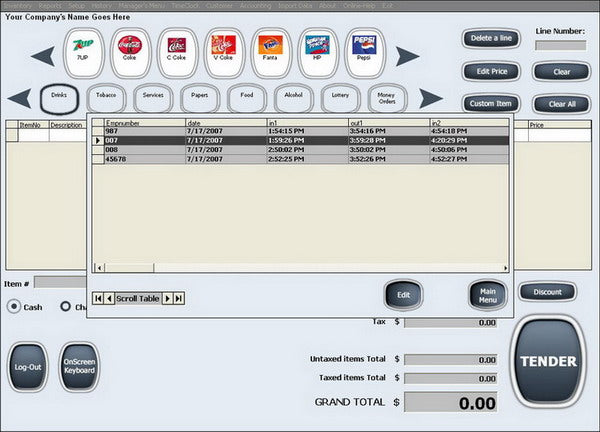Click the cell showing 1:59:26 PM
The width and height of the screenshot is (600, 432).
pos(308,140)
